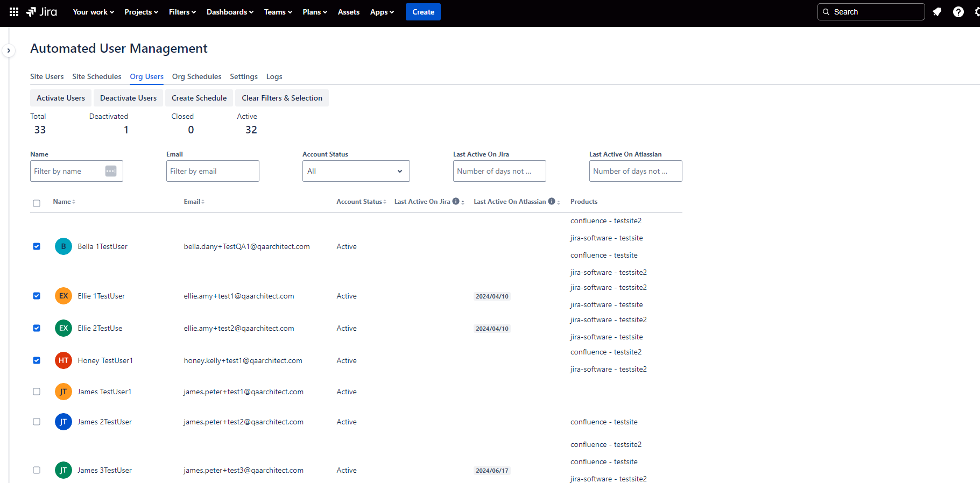This screenshot has height=483, width=980.
Task: Switch to the Site Schedules tab
Action: coord(97,76)
